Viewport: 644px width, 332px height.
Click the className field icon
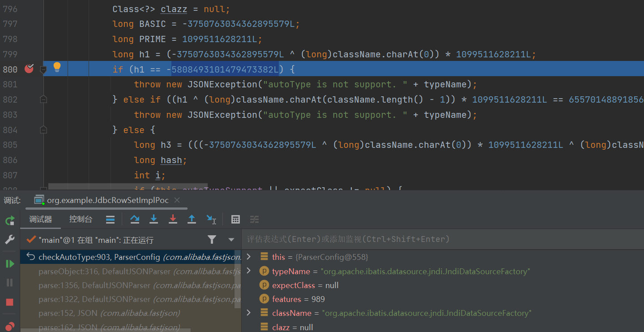(264, 313)
